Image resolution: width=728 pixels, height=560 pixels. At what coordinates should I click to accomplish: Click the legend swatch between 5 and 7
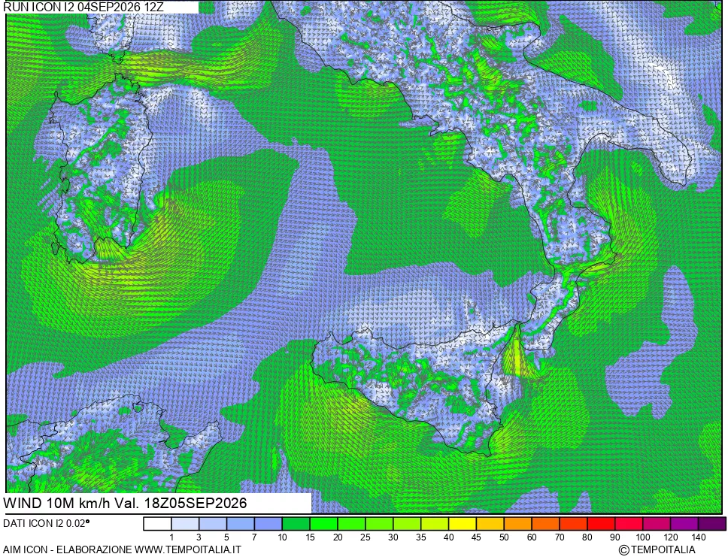(x=241, y=524)
